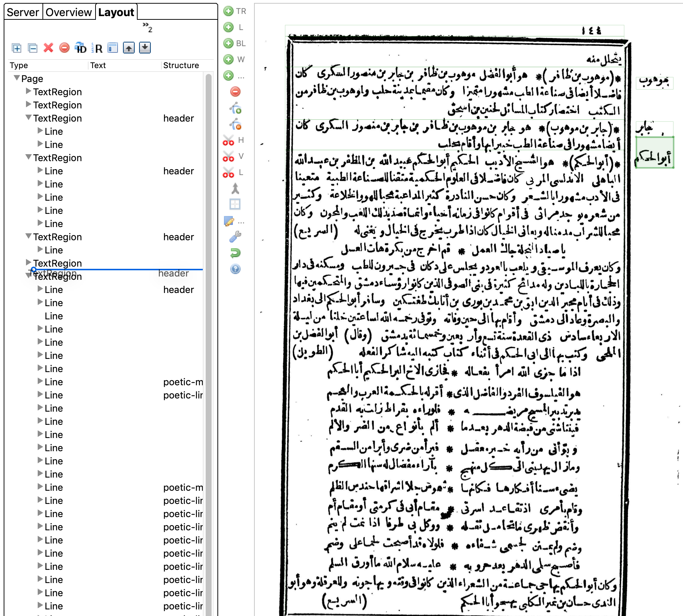Expand the first TextRegion node

tap(28, 92)
